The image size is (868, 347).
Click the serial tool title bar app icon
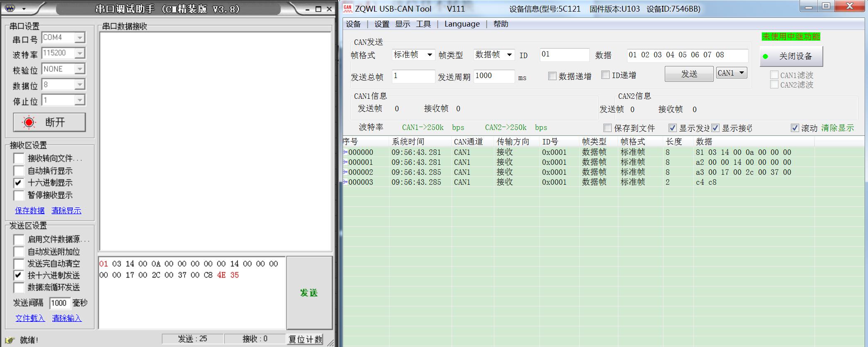(x=10, y=9)
